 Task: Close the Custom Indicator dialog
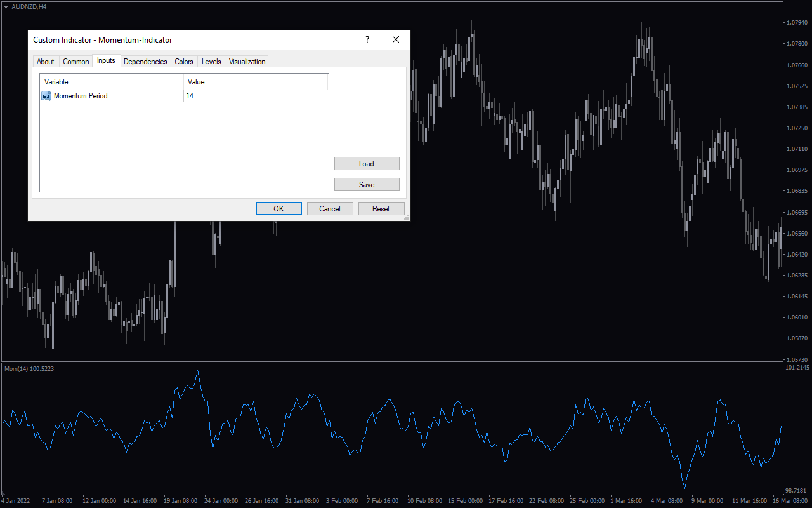[396, 39]
